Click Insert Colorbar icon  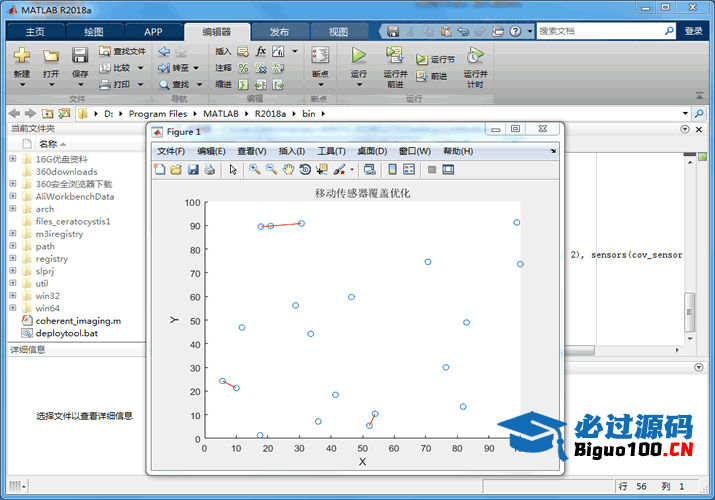tap(392, 170)
